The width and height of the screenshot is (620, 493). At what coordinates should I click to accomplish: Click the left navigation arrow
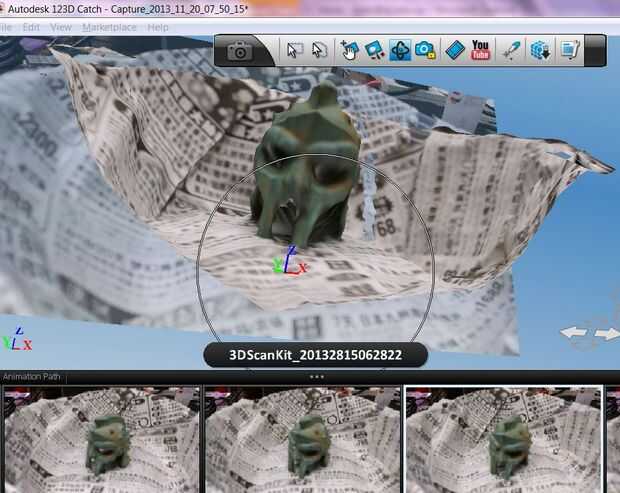pyautogui.click(x=573, y=332)
